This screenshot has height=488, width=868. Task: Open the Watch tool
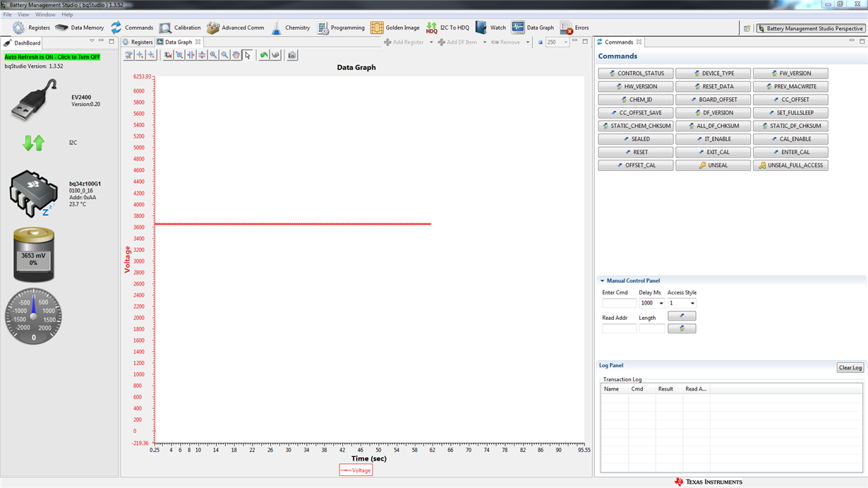tap(490, 28)
